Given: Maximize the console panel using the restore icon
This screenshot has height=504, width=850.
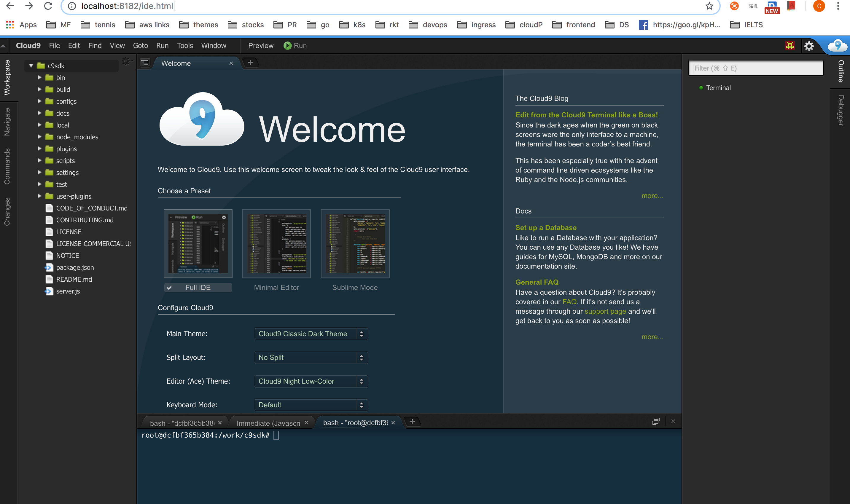Looking at the screenshot, I should (656, 422).
